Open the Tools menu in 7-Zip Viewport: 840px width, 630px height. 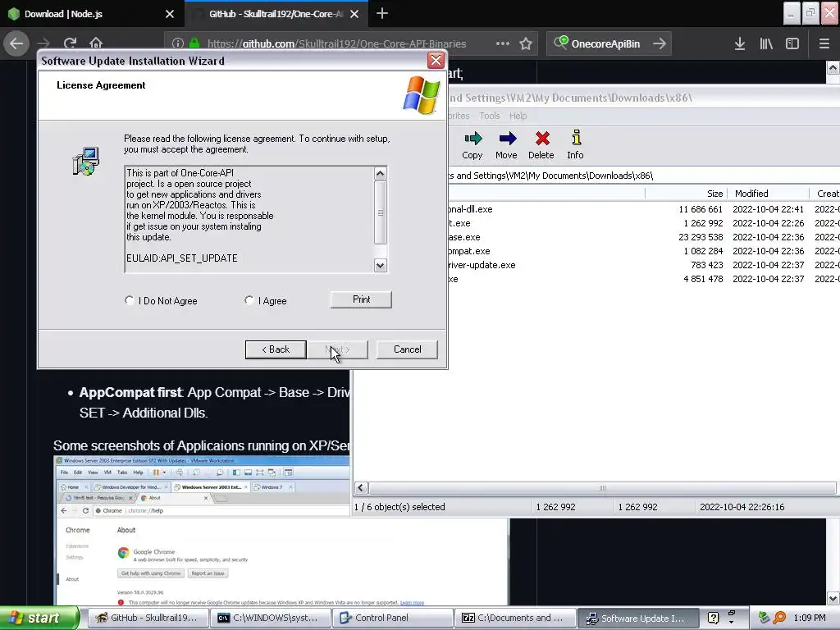(x=489, y=116)
